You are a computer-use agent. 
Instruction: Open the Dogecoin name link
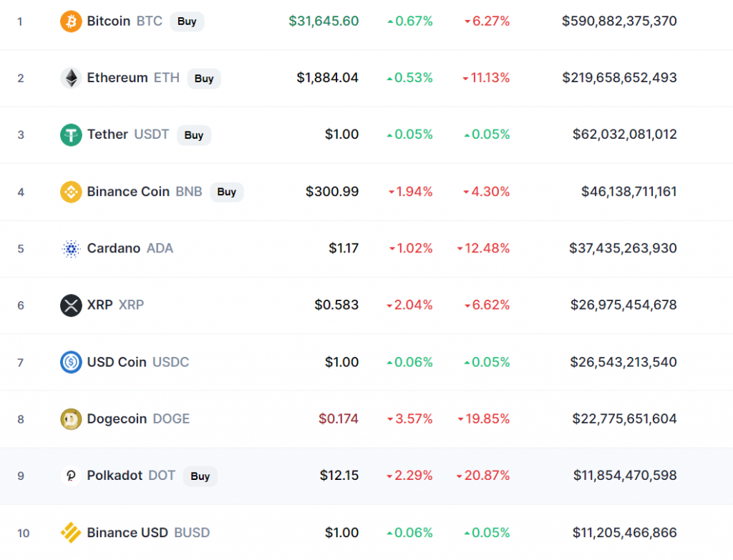pos(117,419)
